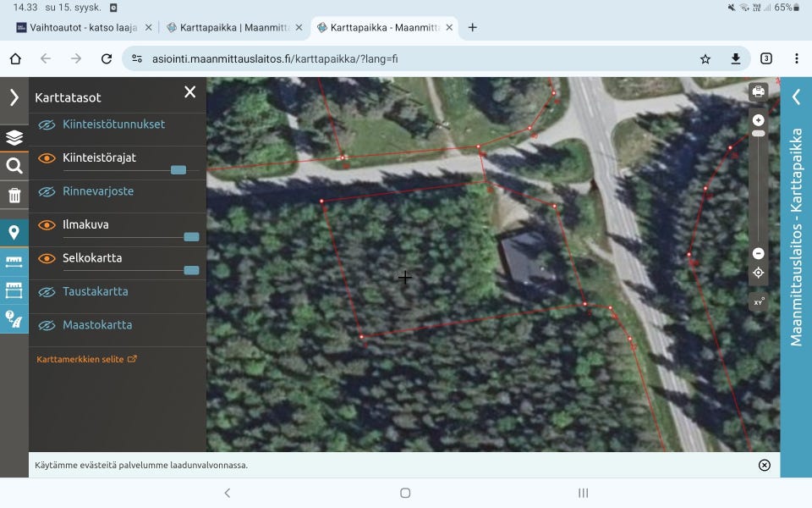Show the Taustakartta layer
812x508 pixels.
tap(47, 292)
